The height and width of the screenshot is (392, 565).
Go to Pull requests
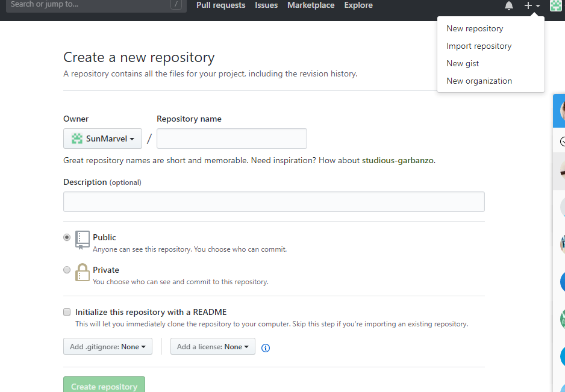(x=221, y=5)
